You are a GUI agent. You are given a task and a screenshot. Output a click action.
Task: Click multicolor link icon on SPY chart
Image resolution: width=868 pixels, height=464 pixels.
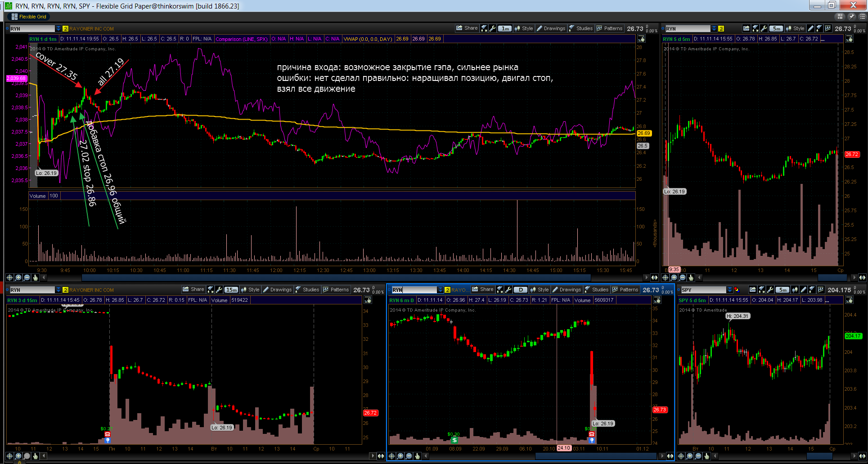click(737, 290)
